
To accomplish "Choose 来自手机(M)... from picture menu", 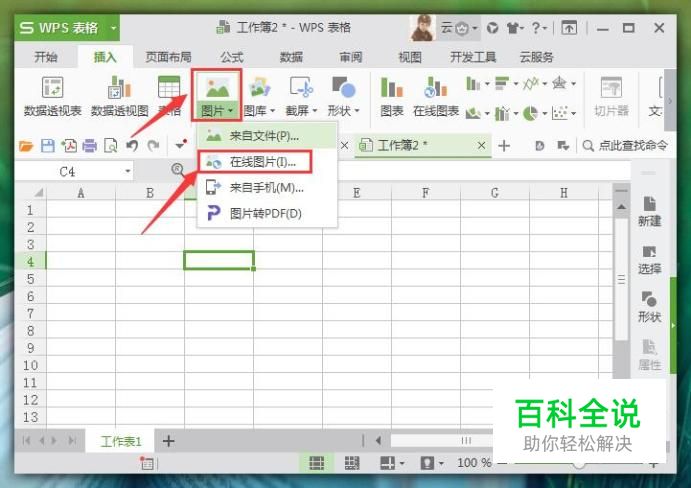I will [267, 188].
